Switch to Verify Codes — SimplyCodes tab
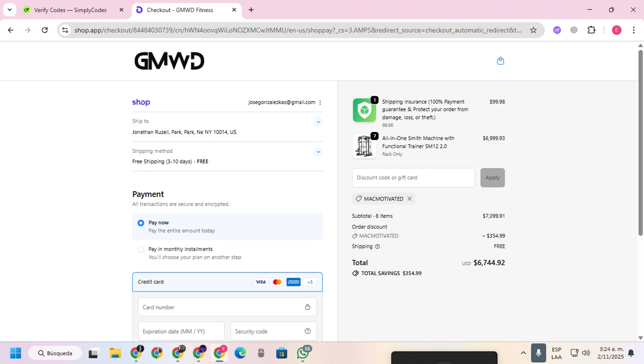 (70, 10)
